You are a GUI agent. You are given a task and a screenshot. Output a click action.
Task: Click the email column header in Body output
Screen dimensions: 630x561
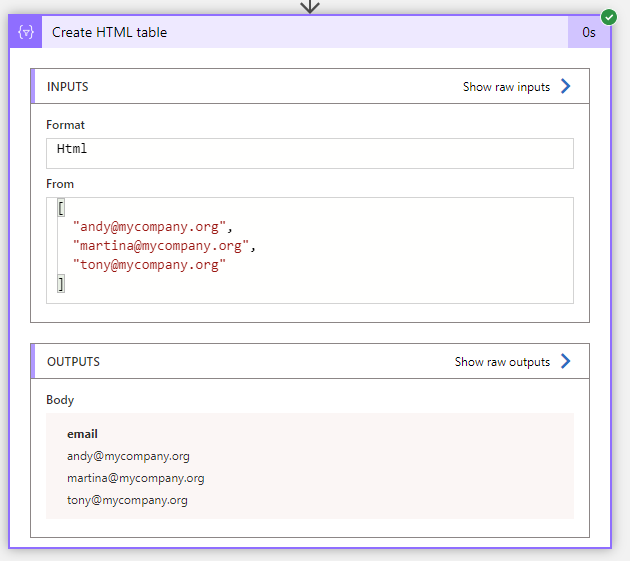pyautogui.click(x=82, y=434)
